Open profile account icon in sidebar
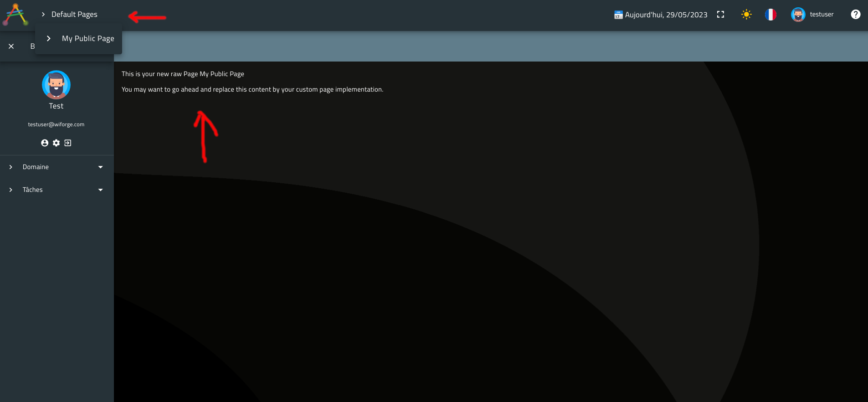868x402 pixels. coord(45,143)
